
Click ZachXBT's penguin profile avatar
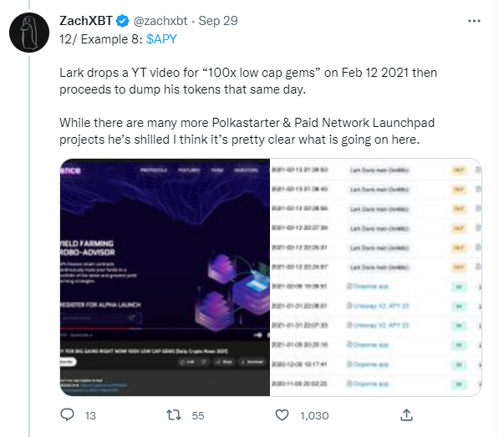click(x=31, y=34)
